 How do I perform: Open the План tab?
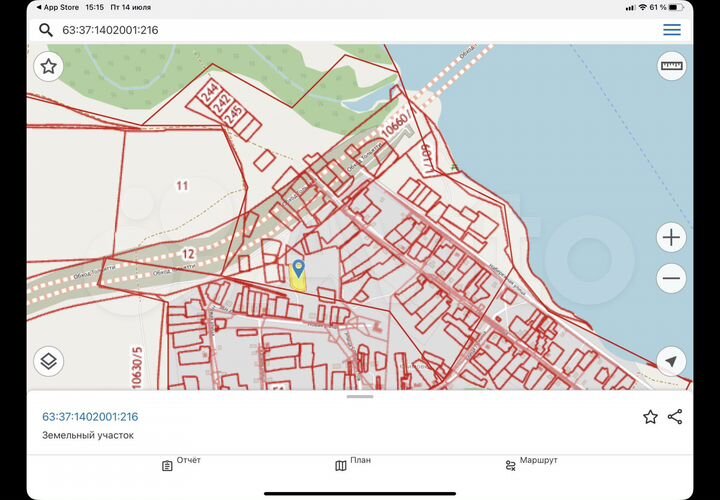pyautogui.click(x=353, y=464)
